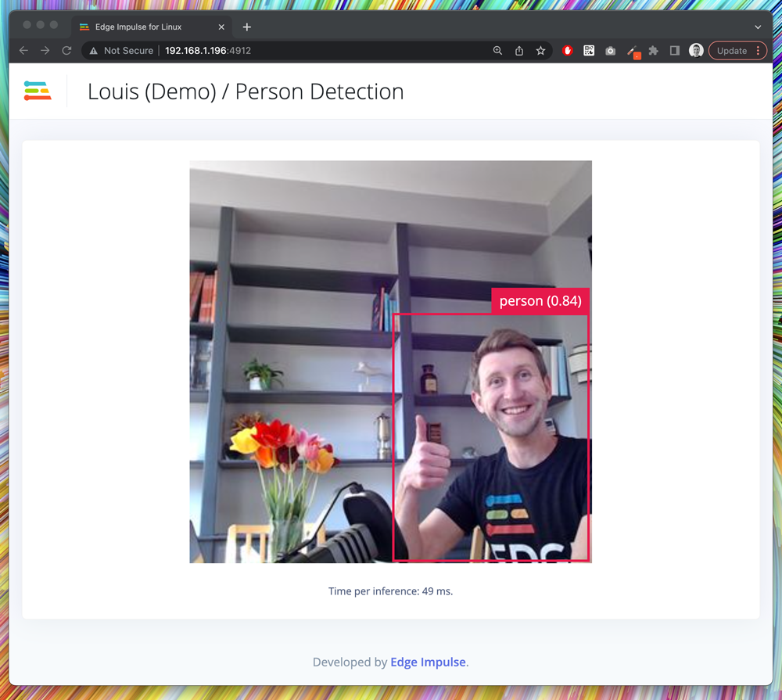Click the share page icon
Viewport: 782px width, 700px height.
[x=519, y=51]
